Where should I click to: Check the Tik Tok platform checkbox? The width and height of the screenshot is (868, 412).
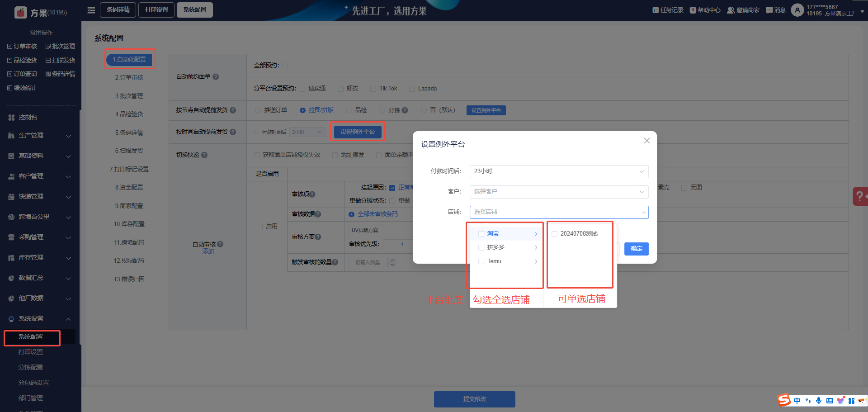pos(373,89)
